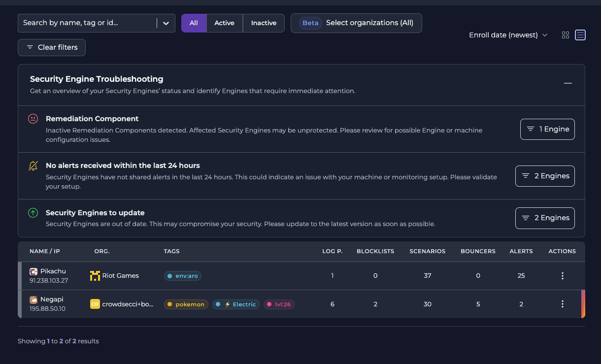This screenshot has width=601, height=364.
Task: Click Pikachu's avatar thumbnail icon
Action: click(33, 271)
